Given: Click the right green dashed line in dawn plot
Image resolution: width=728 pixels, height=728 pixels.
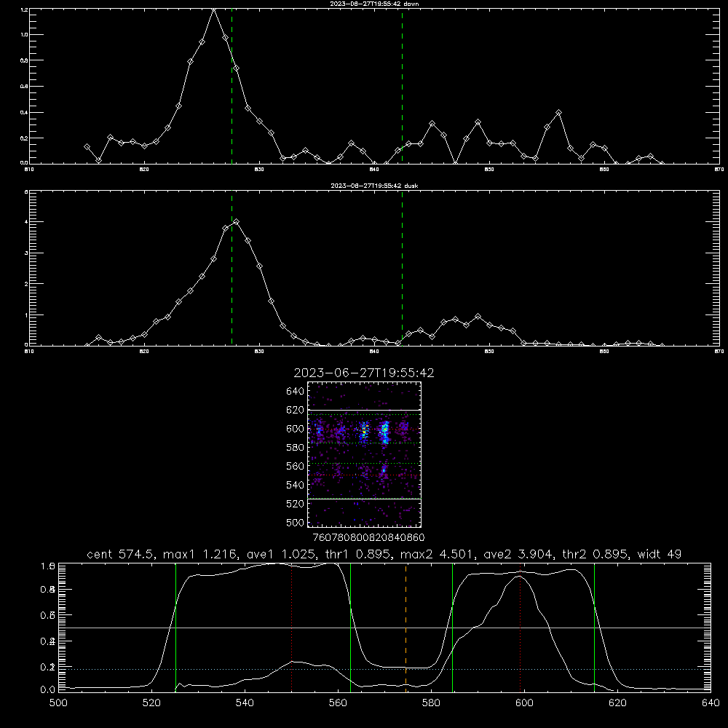Looking at the screenshot, I should click(402, 87).
